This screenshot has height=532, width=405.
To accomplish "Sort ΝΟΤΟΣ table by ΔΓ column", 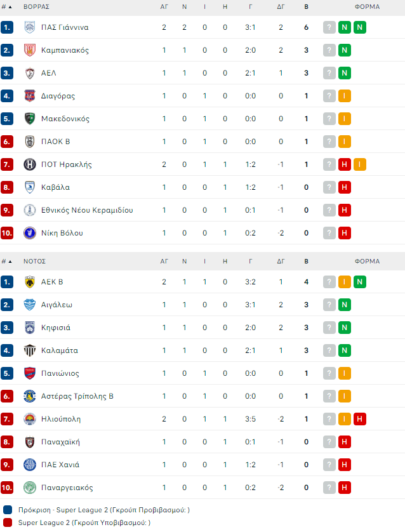I will click(x=281, y=261).
